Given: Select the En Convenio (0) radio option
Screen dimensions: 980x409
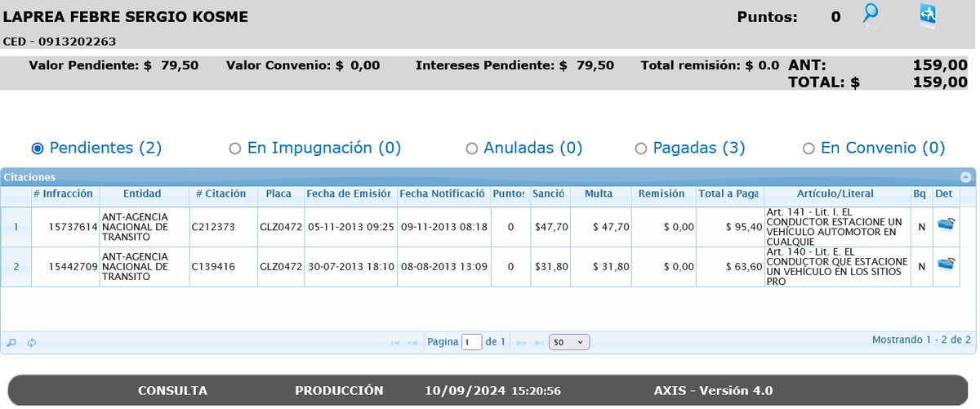Looking at the screenshot, I should coord(808,149).
